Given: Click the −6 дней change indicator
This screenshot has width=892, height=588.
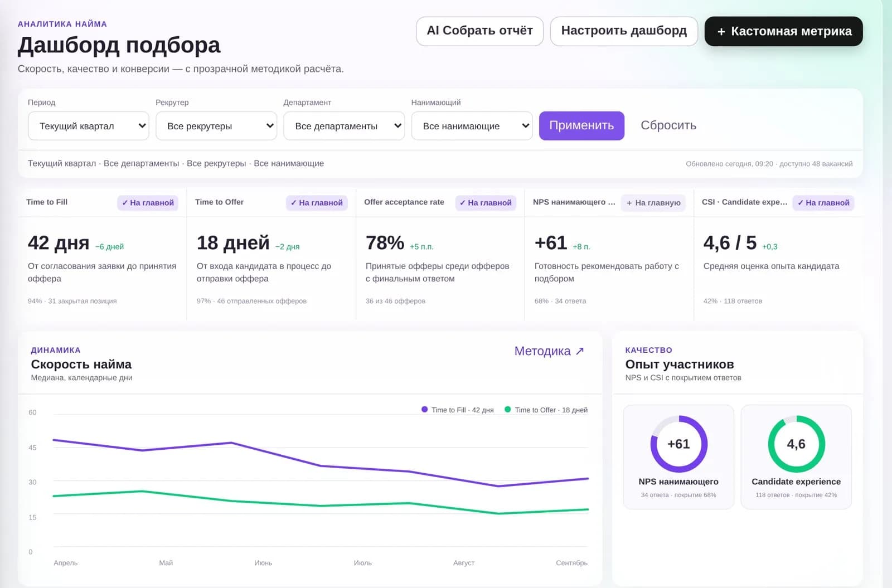Looking at the screenshot, I should [x=109, y=246].
